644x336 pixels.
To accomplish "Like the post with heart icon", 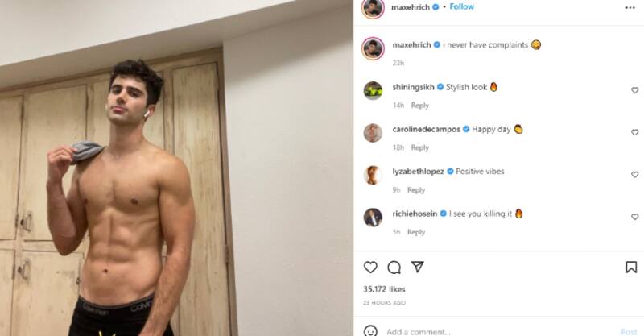I will [370, 268].
